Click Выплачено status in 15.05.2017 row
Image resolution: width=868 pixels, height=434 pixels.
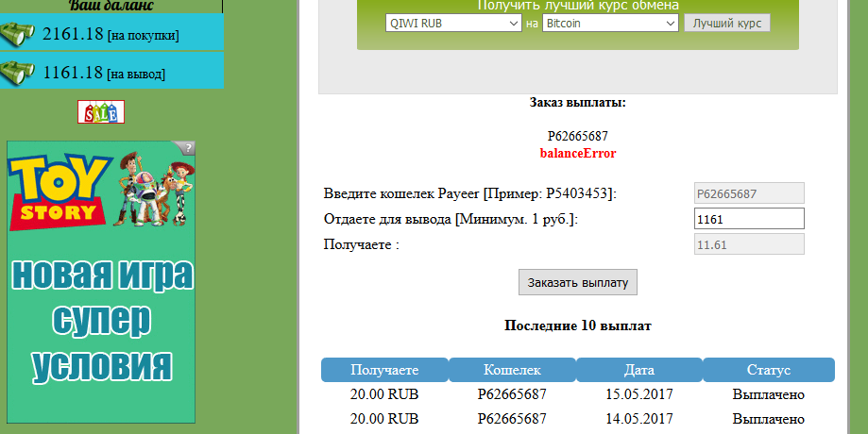[x=769, y=394]
